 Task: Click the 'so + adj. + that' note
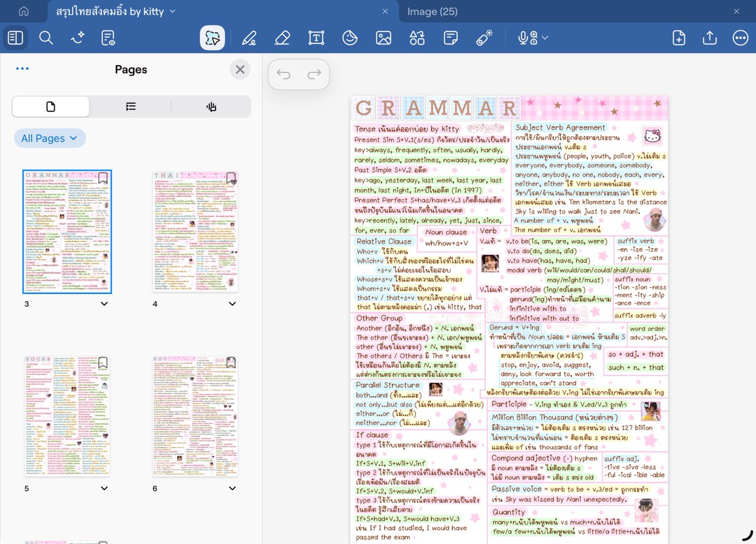pyautogui.click(x=636, y=354)
